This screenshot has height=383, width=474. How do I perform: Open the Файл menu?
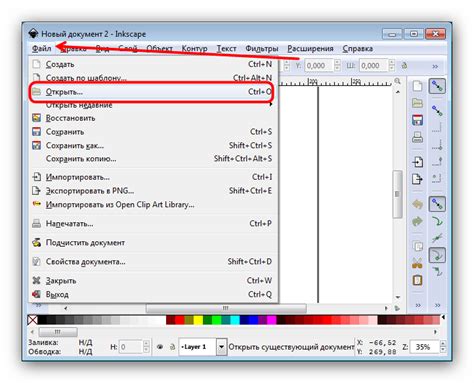pos(41,49)
